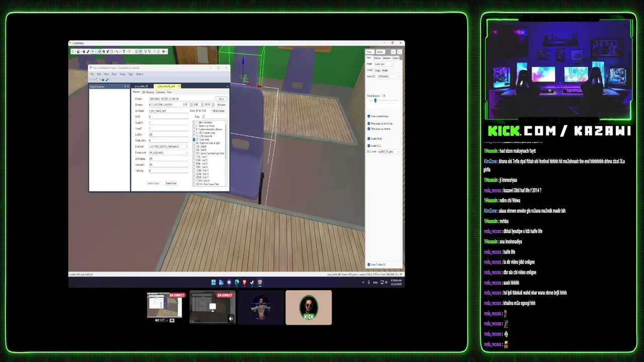This screenshot has height=362, width=644.
Task: Click the Normalize button
Action: coord(221,105)
